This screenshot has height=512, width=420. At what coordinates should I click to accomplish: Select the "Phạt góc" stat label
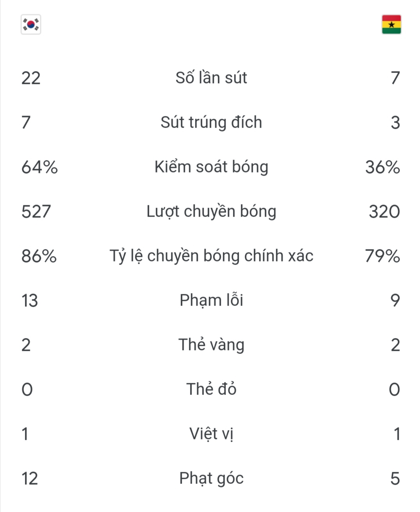(211, 478)
